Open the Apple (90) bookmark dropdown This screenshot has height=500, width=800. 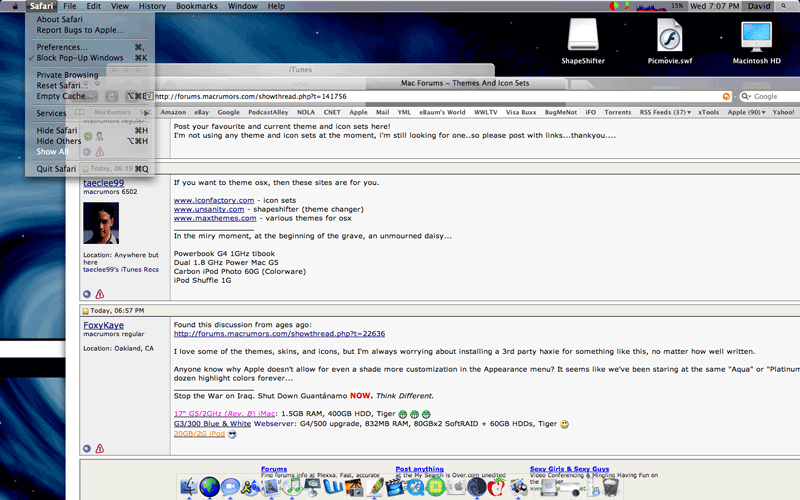click(746, 112)
